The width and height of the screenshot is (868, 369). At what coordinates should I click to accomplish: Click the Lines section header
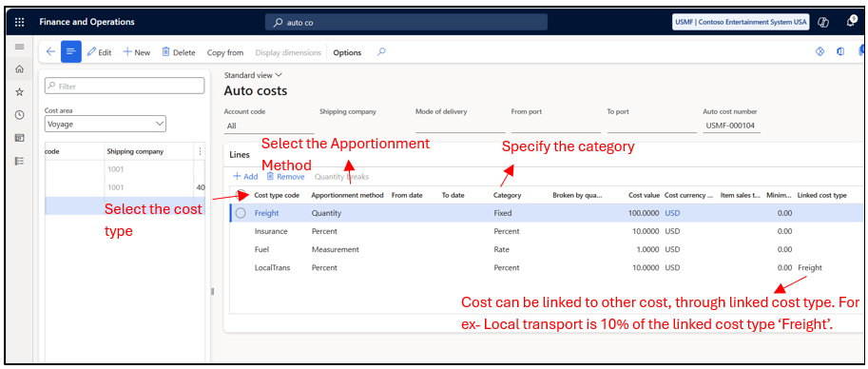click(x=240, y=155)
